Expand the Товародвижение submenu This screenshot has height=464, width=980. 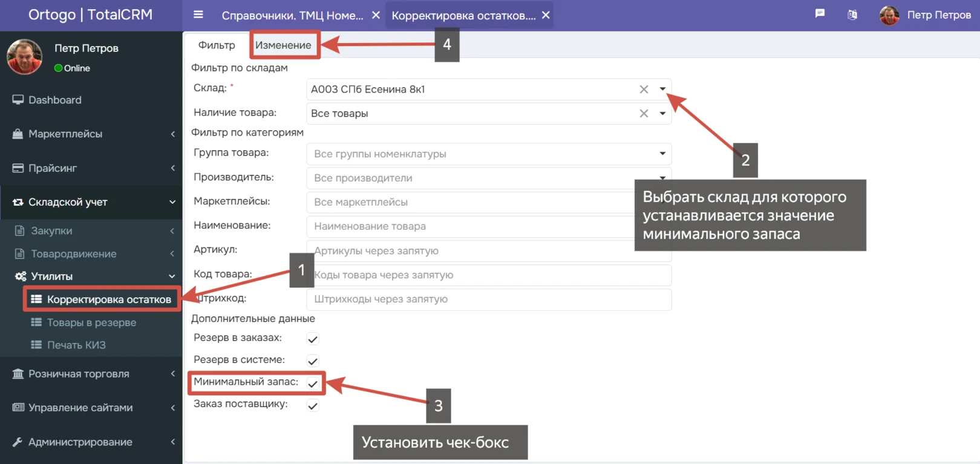pos(172,253)
